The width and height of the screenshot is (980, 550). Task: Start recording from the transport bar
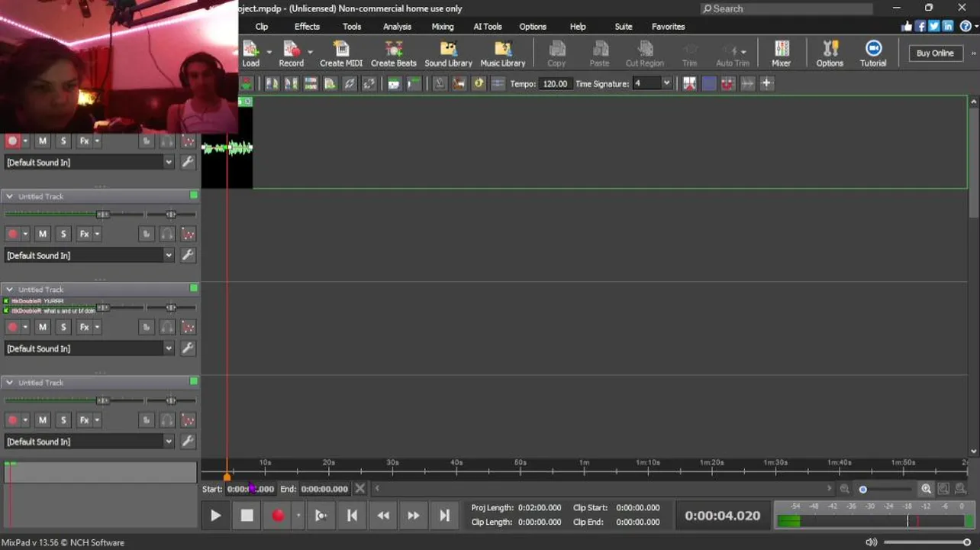[278, 516]
